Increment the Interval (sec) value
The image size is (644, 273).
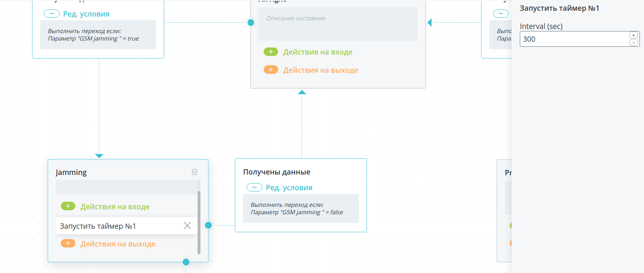pos(633,35)
